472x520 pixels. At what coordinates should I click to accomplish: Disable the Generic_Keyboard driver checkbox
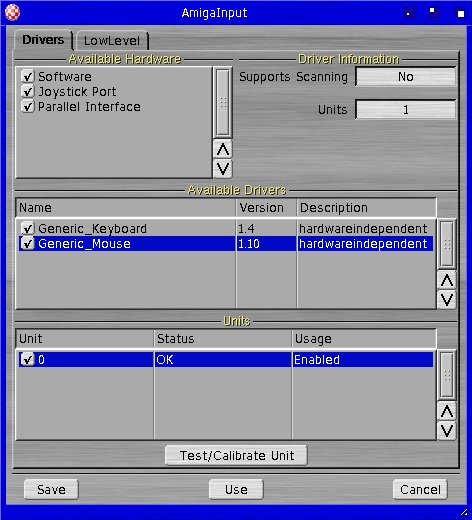(x=28, y=228)
